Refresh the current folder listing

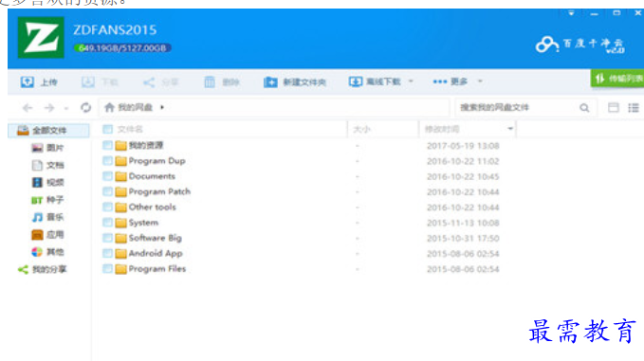coord(85,107)
